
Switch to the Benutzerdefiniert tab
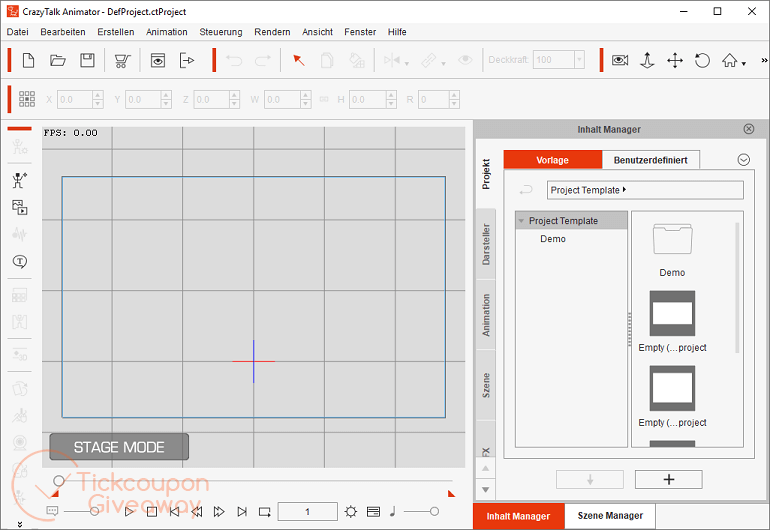651,160
